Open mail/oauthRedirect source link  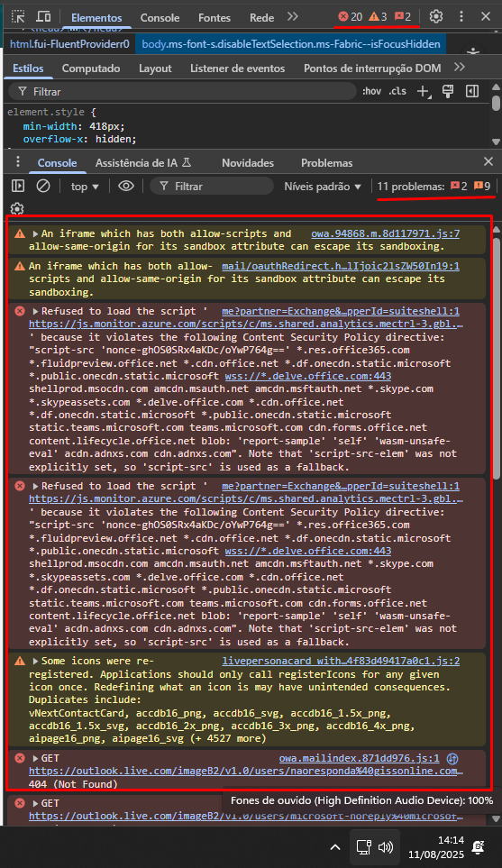341,266
